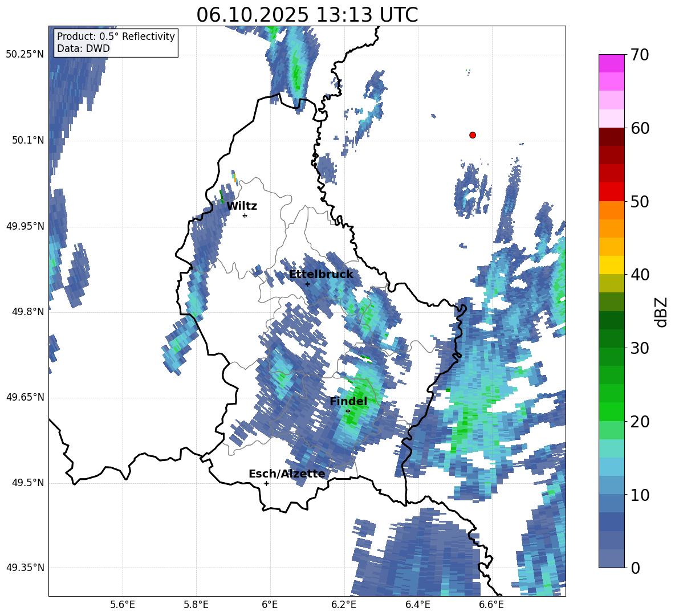
Task: Click the Ettelbruck station cross marker
Action: click(307, 284)
